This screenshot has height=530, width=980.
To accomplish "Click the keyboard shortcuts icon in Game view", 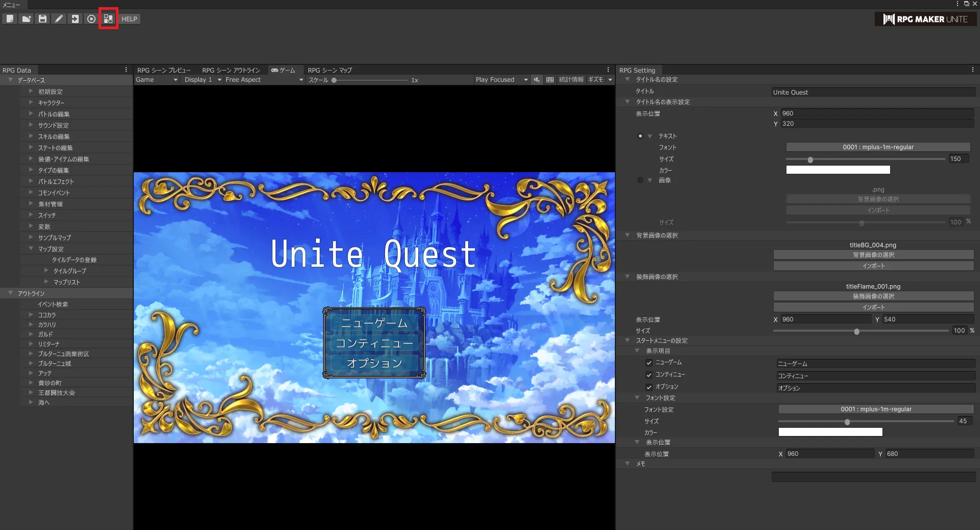I will click(x=549, y=80).
